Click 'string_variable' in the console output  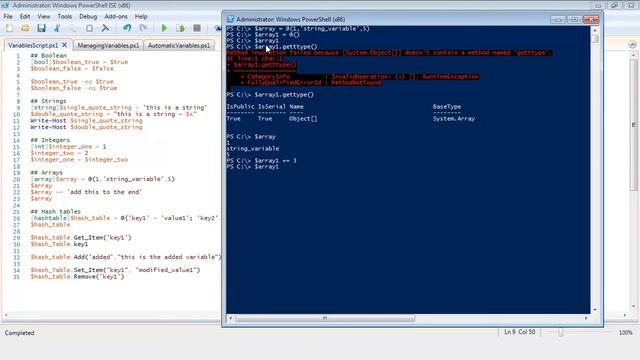[x=253, y=149]
